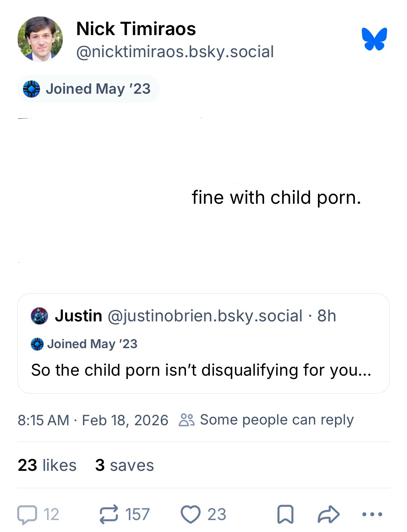Save post with the bookmark icon

[285, 514]
